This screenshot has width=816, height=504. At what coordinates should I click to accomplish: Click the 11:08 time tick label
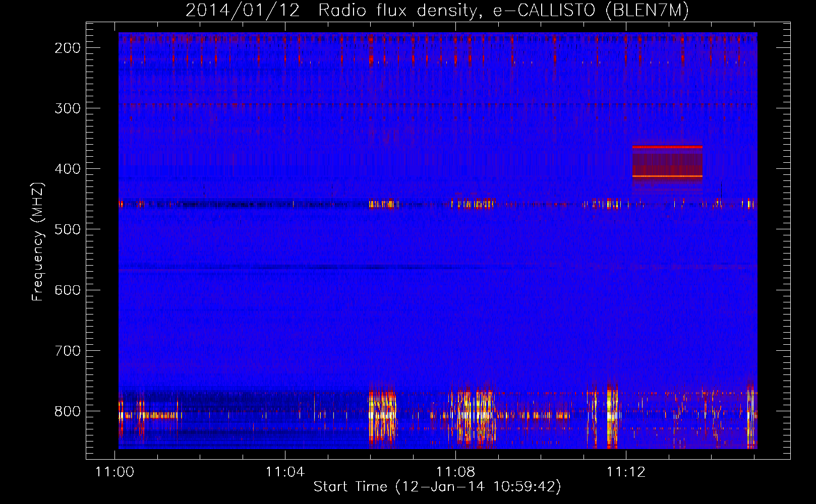(456, 472)
